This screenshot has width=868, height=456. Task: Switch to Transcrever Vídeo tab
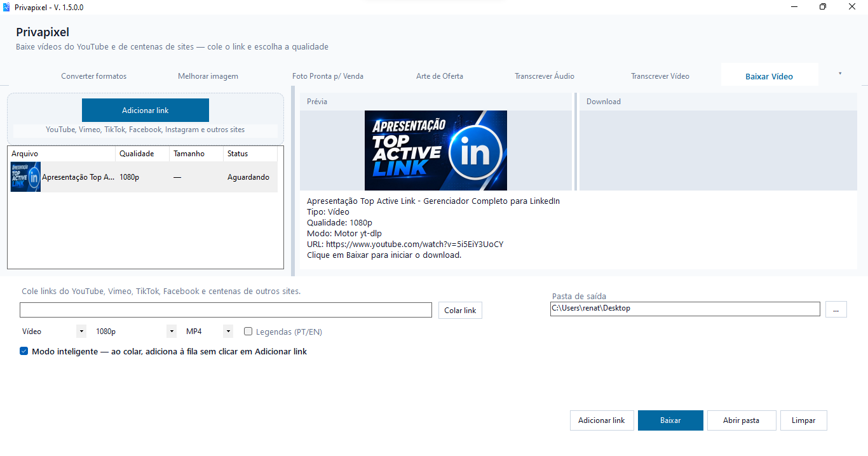660,76
